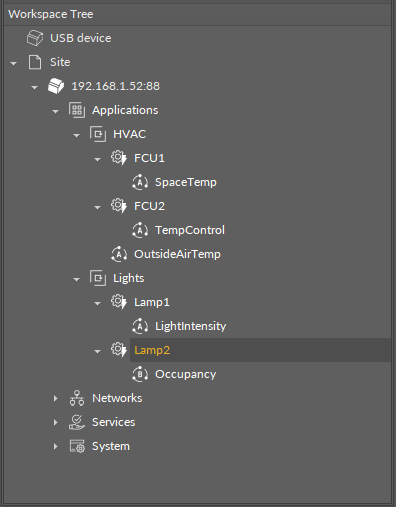Click the FCU1 gear icon
This screenshot has width=396, height=507.
pos(119,158)
